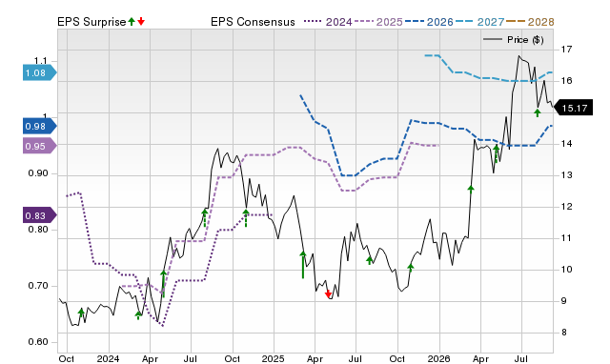Click the green surprise arrow near October 2023
610x364 pixels.
click(x=81, y=313)
